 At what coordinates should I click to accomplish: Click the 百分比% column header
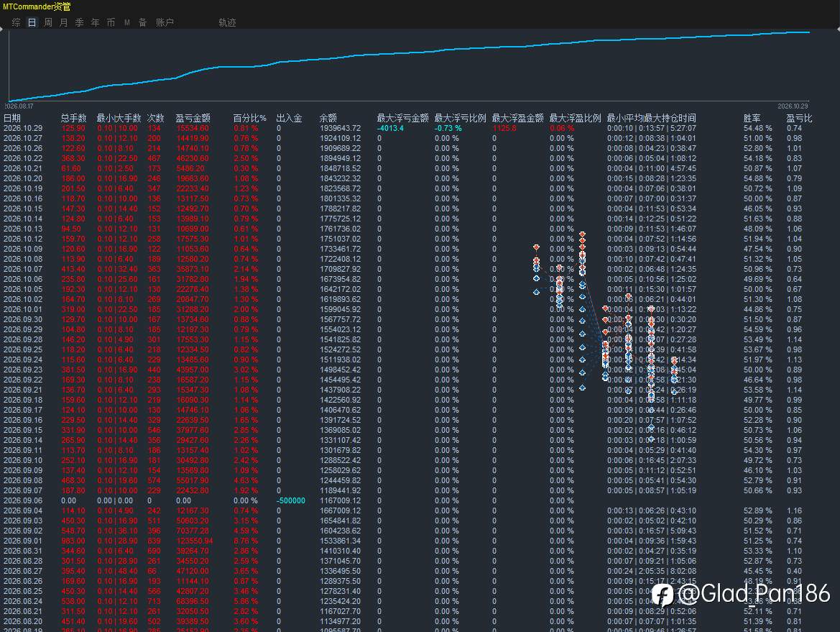(x=249, y=118)
